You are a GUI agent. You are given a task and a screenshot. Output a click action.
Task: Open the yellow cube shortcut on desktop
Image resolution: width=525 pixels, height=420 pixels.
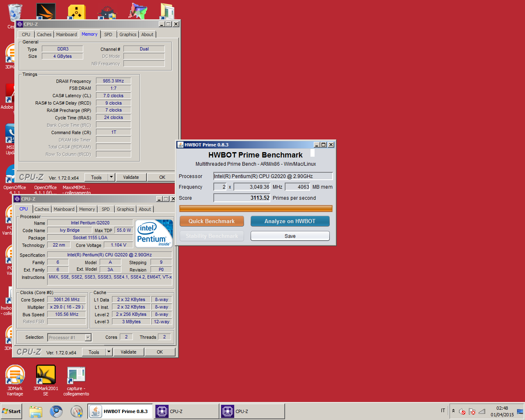point(77,11)
